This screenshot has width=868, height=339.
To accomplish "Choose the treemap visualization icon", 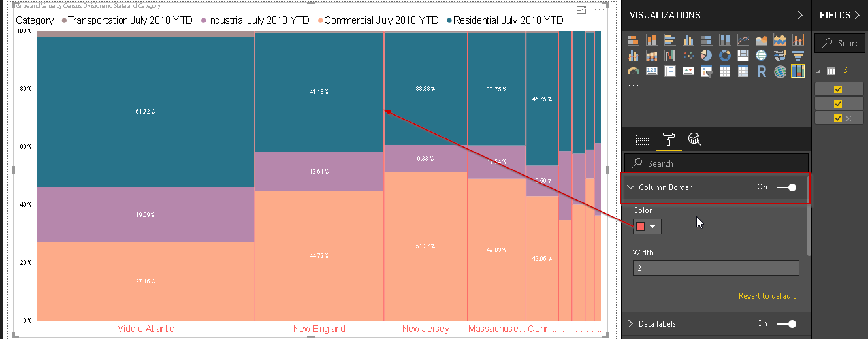I will coord(743,56).
